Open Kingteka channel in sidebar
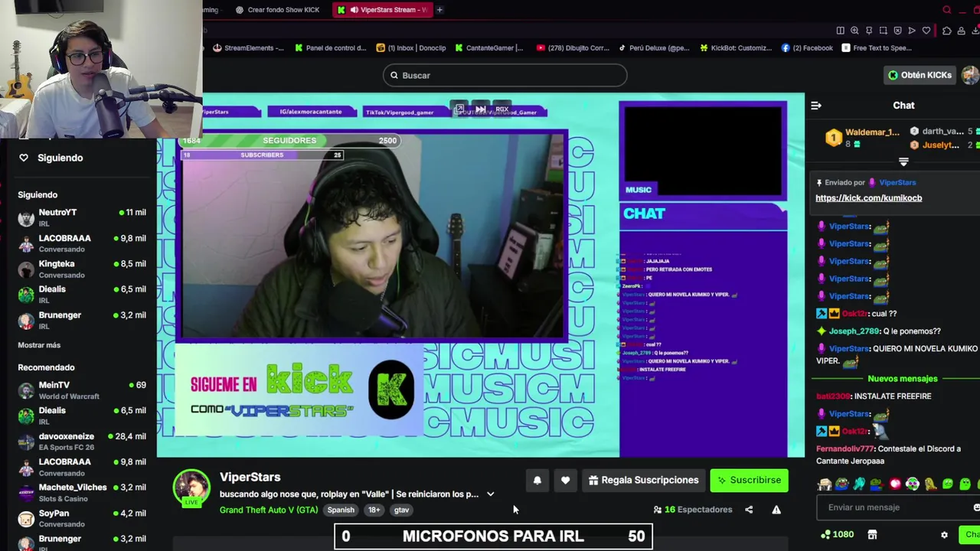980x551 pixels. [x=82, y=269]
